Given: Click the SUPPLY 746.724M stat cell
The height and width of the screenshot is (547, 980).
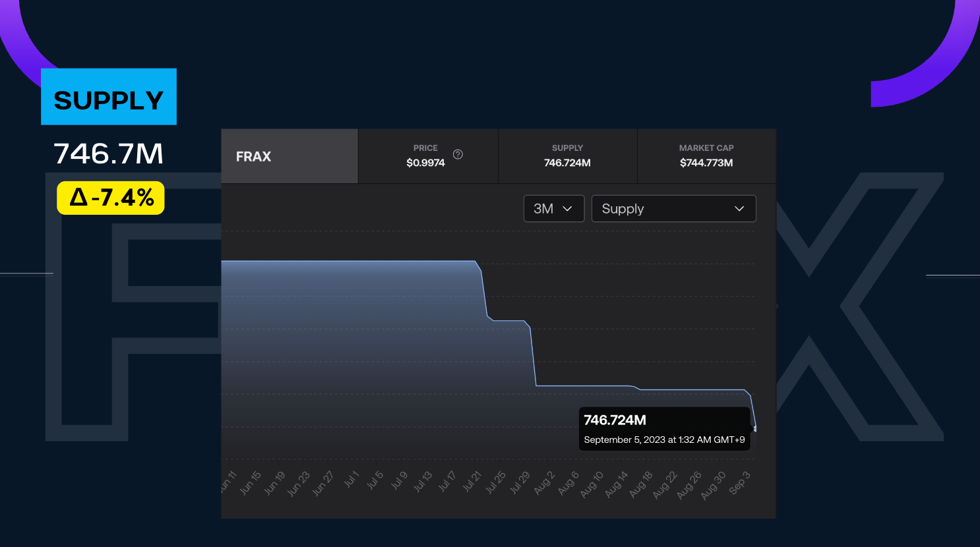Looking at the screenshot, I should (567, 156).
